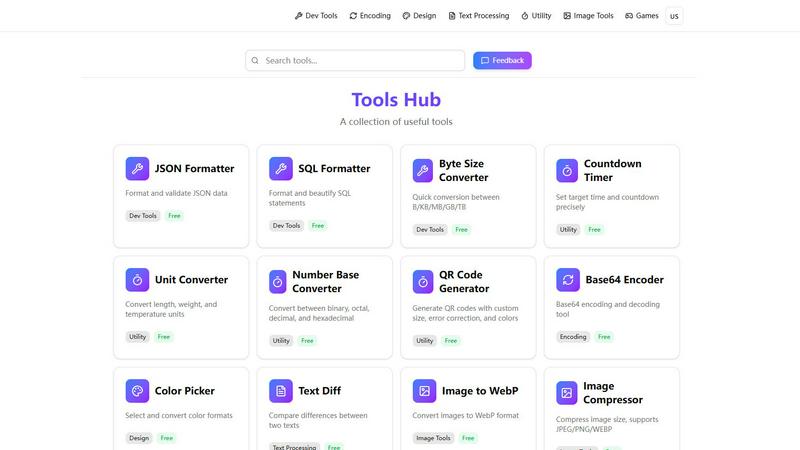Click Dev Tools tag on JSON Formatter card
Image resolution: width=800 pixels, height=450 pixels.
143,216
